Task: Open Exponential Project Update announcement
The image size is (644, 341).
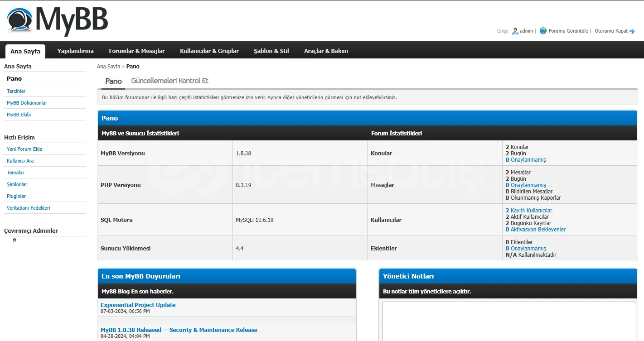Action: point(138,305)
